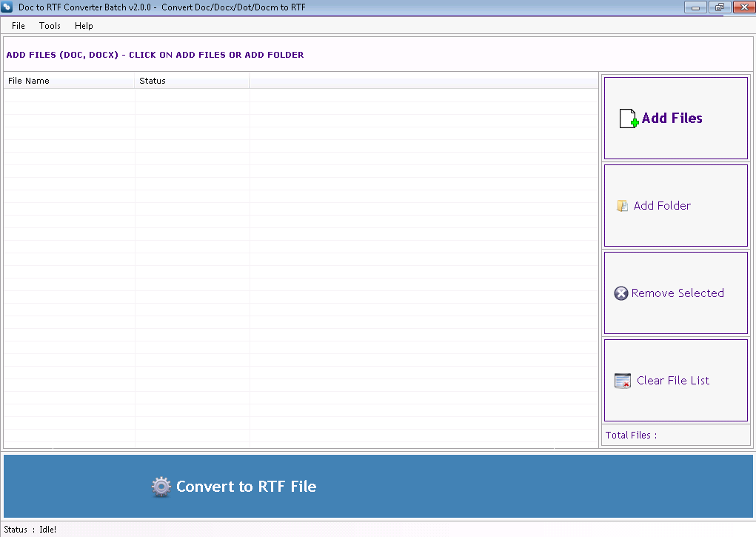Click the gear icon beside Convert
The height and width of the screenshot is (537, 756).
tap(161, 487)
